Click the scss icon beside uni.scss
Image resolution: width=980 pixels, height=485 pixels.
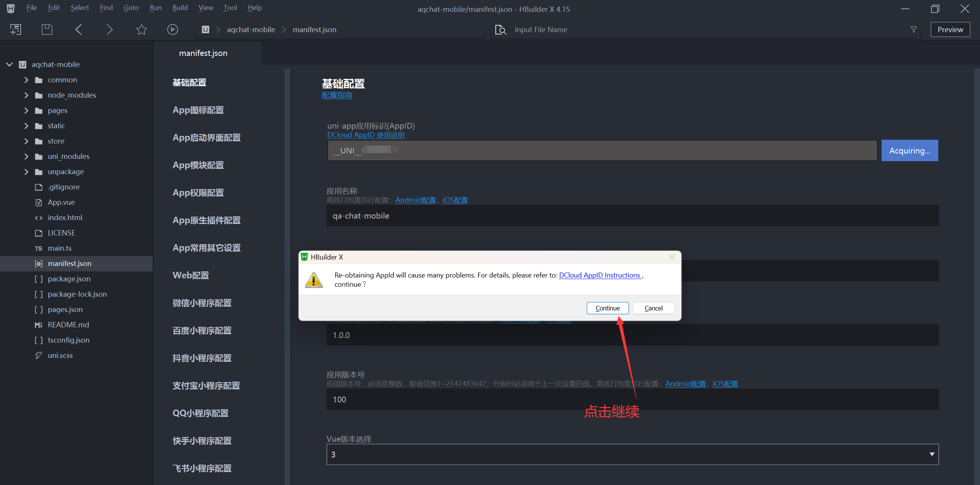[39, 356]
